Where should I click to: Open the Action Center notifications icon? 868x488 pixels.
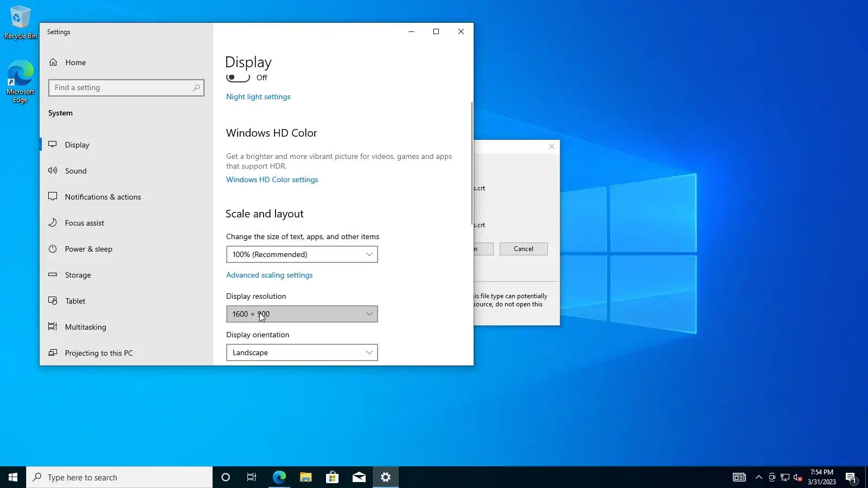click(x=851, y=477)
